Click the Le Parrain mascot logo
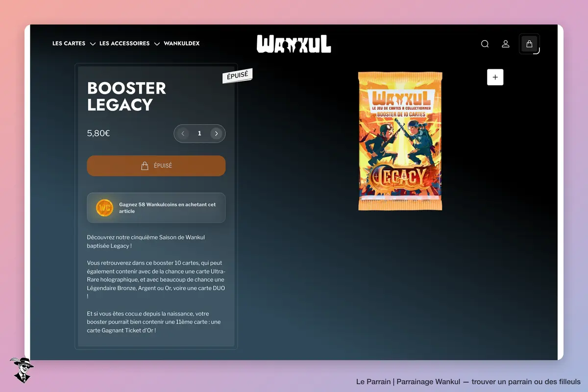 (22, 370)
